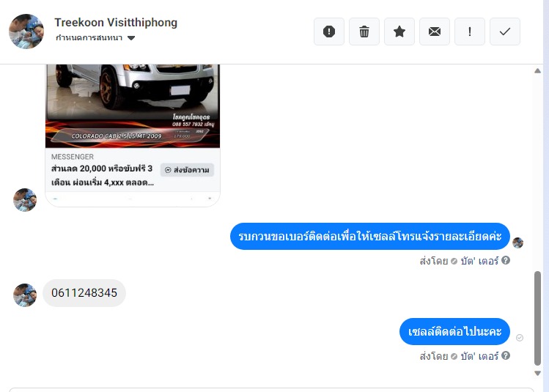Click delivered status check beside last message
This screenshot has width=549, height=392.
click(520, 337)
